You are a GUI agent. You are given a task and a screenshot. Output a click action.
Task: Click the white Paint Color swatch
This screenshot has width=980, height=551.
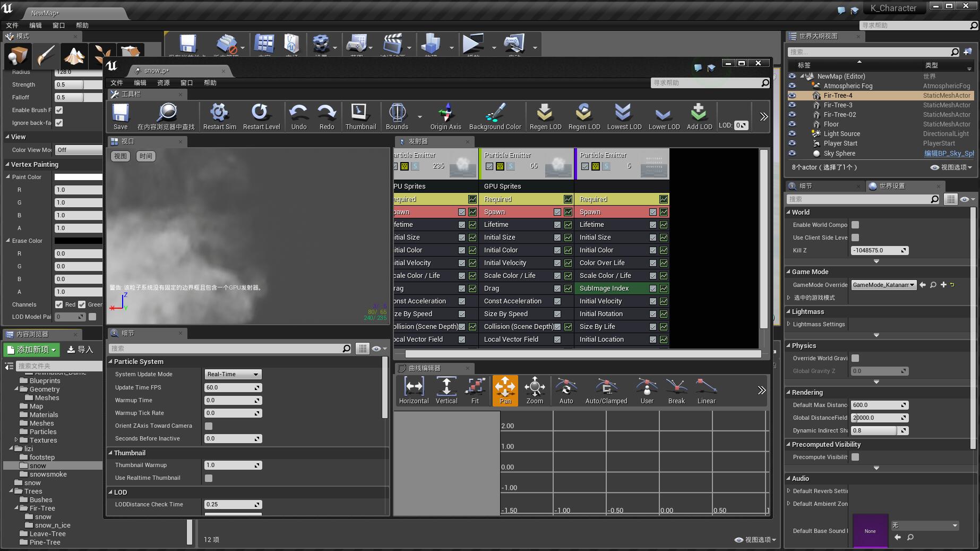78,177
